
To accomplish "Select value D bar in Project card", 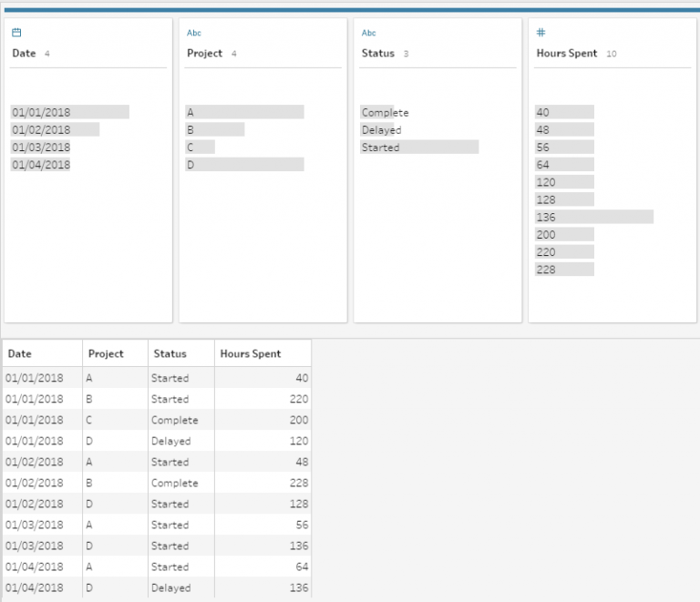I will [244, 165].
